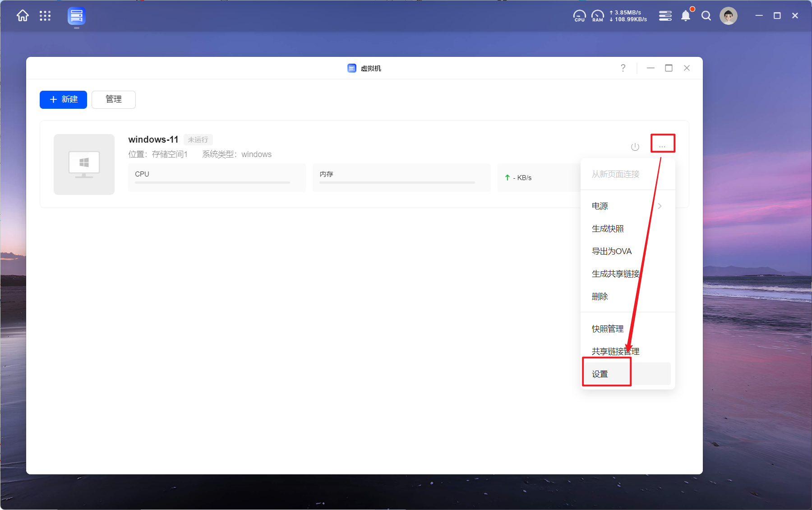
Task: Open the app grid launcher
Action: click(x=45, y=16)
